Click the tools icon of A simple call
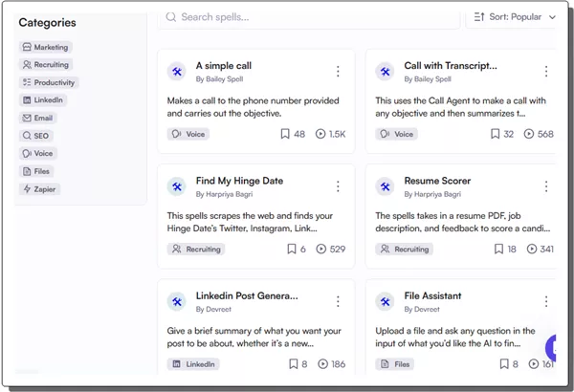 [177, 72]
